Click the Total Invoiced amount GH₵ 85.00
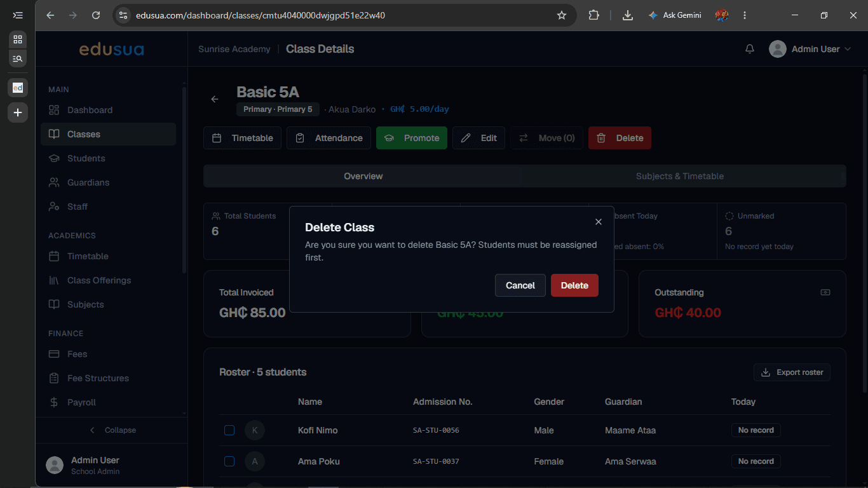The image size is (868, 488). 252,313
